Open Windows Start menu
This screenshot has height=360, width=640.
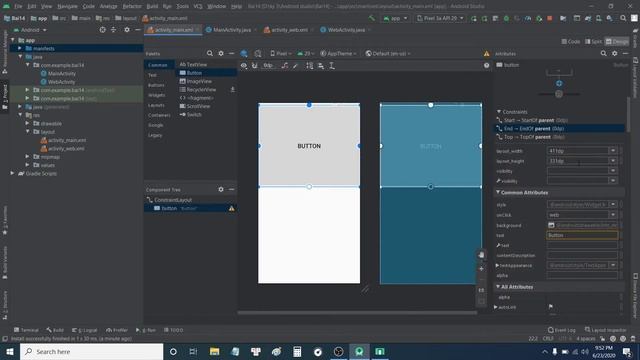point(10,351)
